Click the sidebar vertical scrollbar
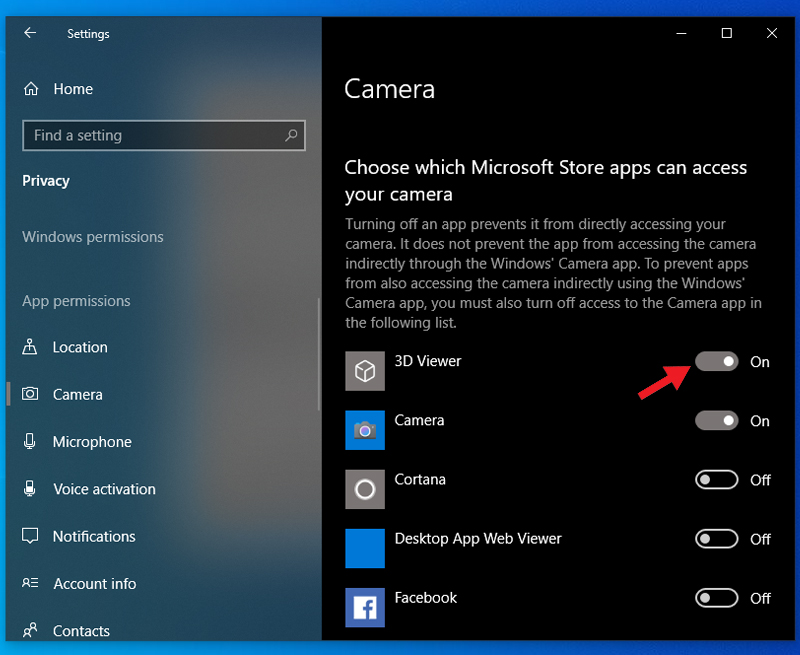 click(x=318, y=350)
